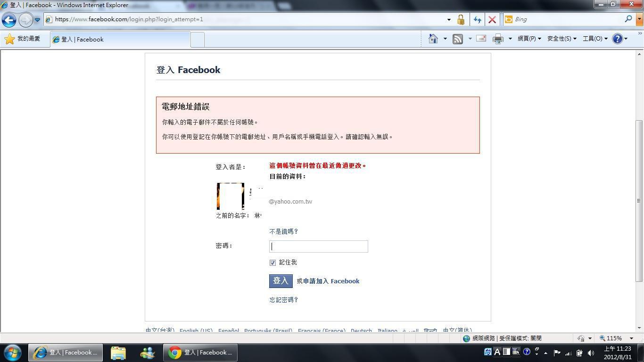Image resolution: width=644 pixels, height=362 pixels.
Task: Click the Read Mail envelope icon
Action: pos(481,39)
